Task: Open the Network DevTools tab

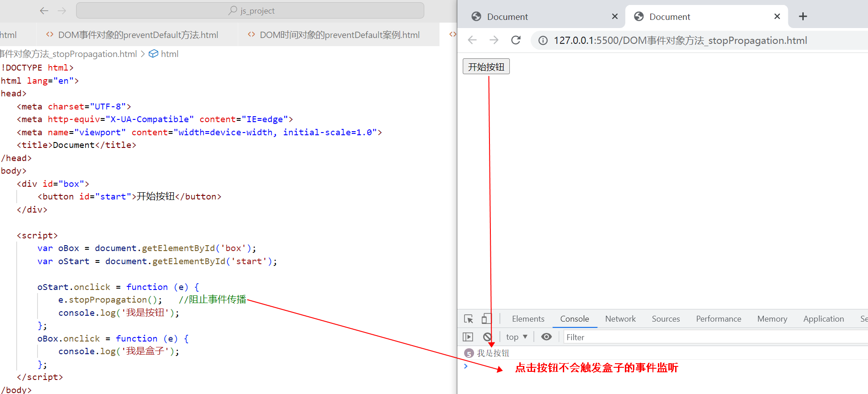Action: point(620,319)
